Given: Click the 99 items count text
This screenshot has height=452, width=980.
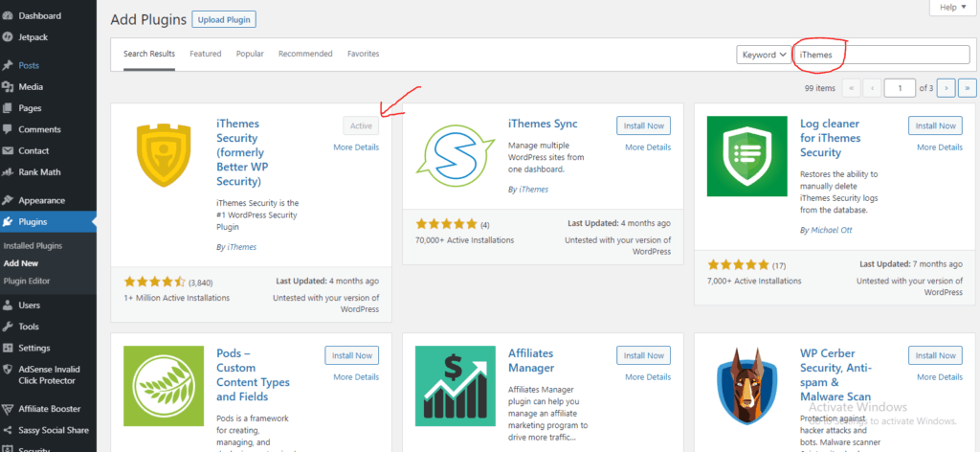Looking at the screenshot, I should [820, 88].
